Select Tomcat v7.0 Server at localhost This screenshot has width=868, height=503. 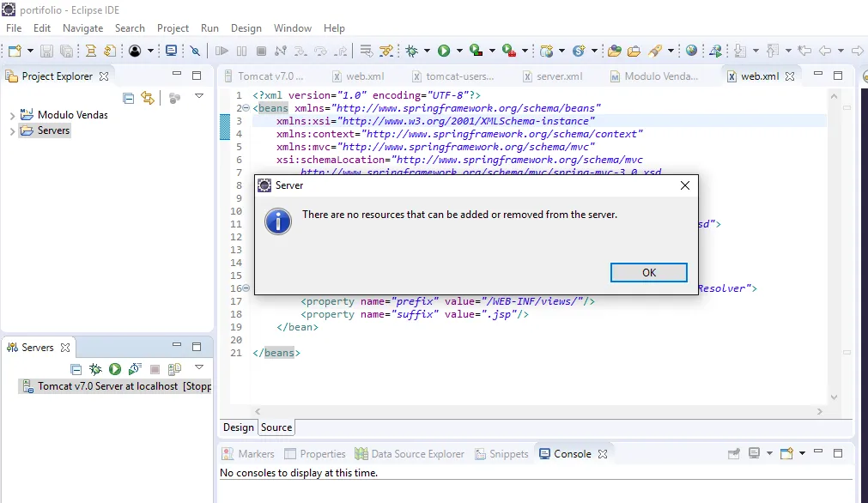(107, 386)
